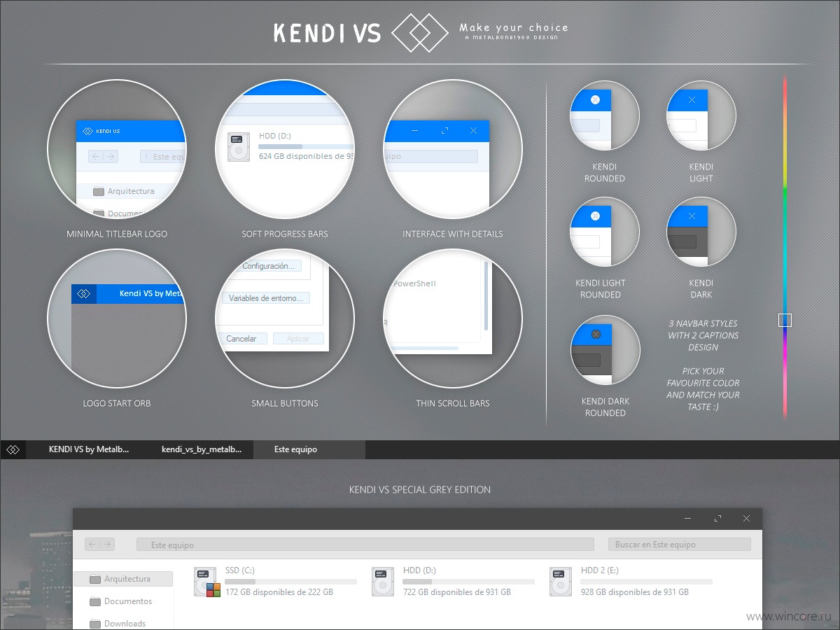The height and width of the screenshot is (630, 840).
Task: Click the back arrow in grey explorer window
Action: 92,544
